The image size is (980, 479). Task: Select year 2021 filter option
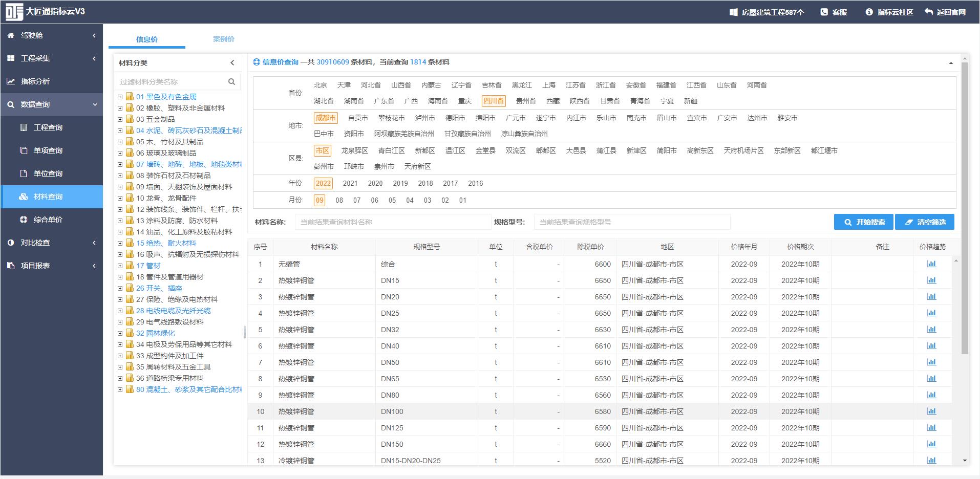(350, 183)
